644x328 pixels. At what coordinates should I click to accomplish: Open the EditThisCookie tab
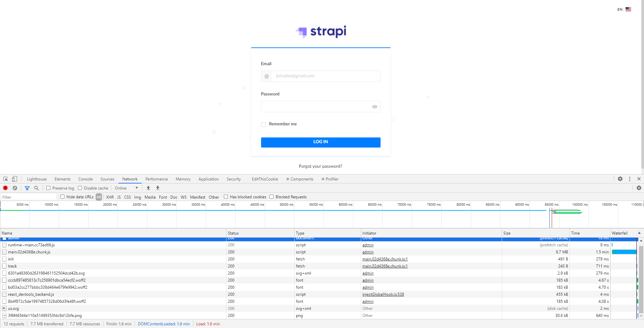click(265, 179)
